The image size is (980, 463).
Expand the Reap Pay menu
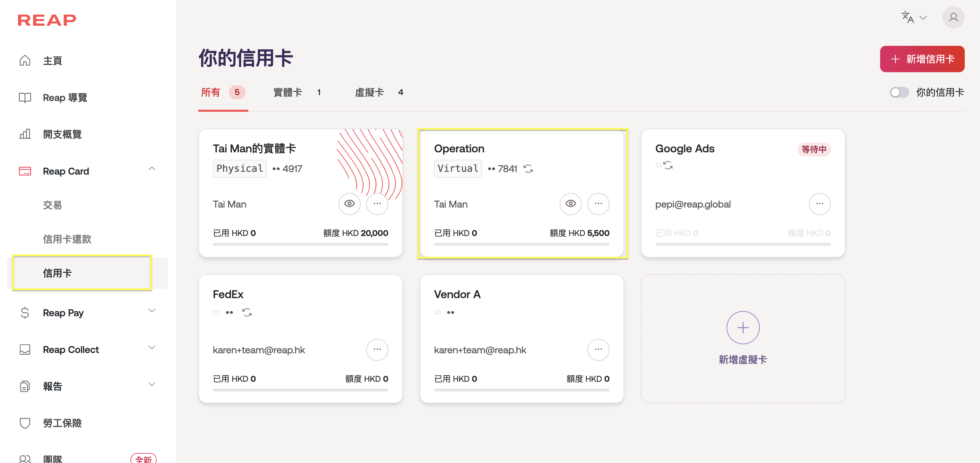(x=152, y=311)
